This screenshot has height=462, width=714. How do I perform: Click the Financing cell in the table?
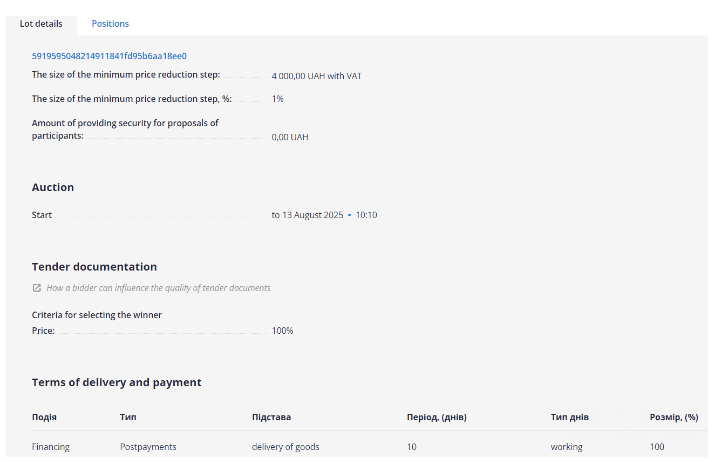[51, 447]
